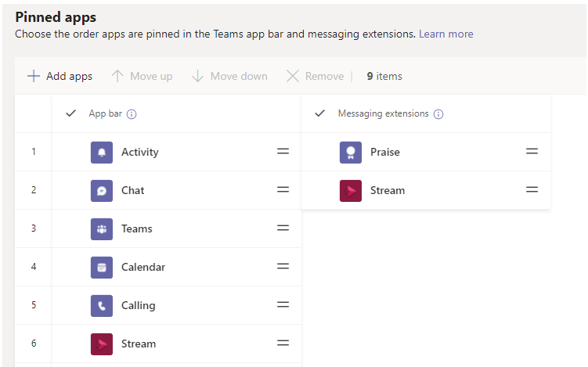Open the App bar info icon
The image size is (588, 367).
tap(132, 114)
